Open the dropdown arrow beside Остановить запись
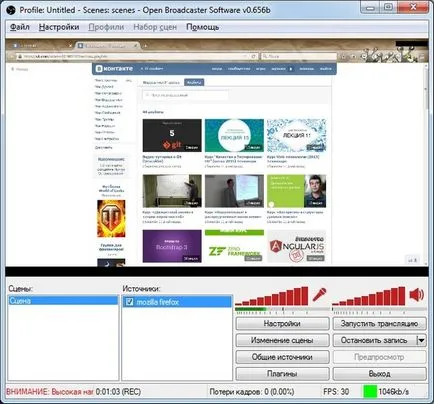The image size is (434, 404). 421,340
